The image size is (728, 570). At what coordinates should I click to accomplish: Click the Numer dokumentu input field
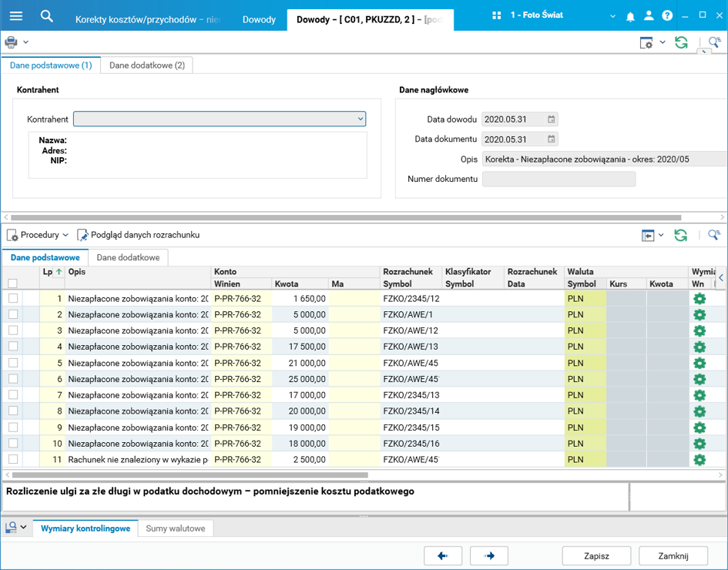click(x=558, y=179)
